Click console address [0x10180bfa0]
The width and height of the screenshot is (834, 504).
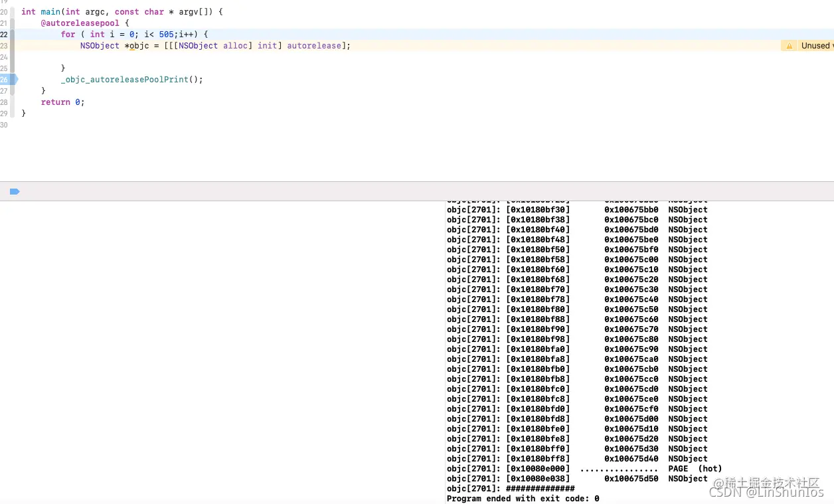(x=538, y=349)
